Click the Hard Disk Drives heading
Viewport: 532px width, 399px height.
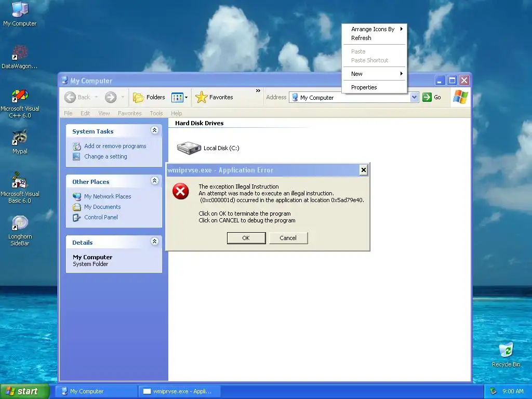tap(199, 123)
